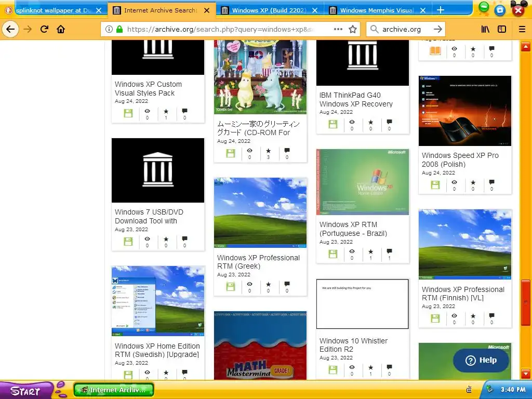Close the Windows Memphis Visual tab
The image size is (532, 399).
point(423,10)
